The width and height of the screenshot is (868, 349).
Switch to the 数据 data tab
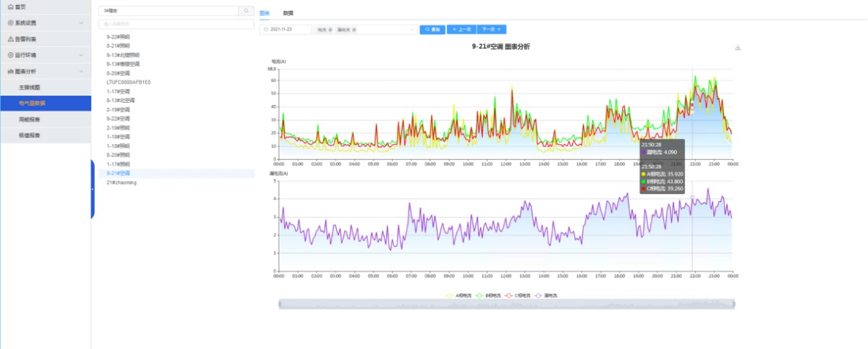click(288, 13)
